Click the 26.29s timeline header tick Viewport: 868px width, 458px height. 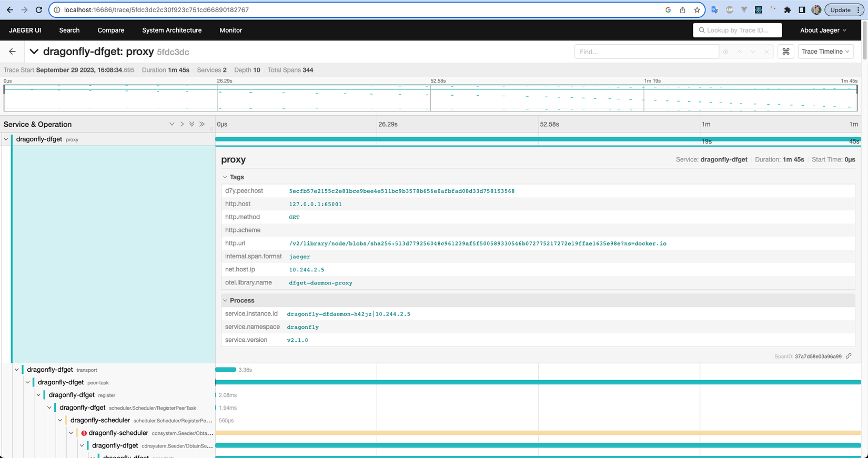point(388,124)
